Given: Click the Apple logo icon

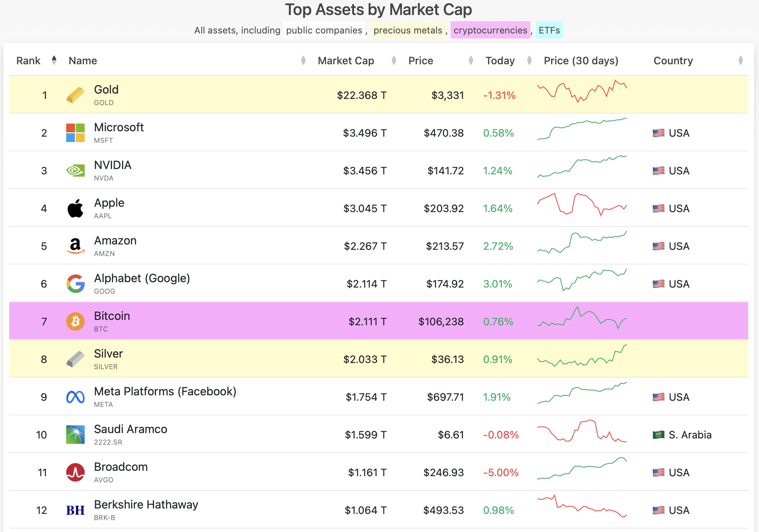Looking at the screenshot, I should pos(75,208).
